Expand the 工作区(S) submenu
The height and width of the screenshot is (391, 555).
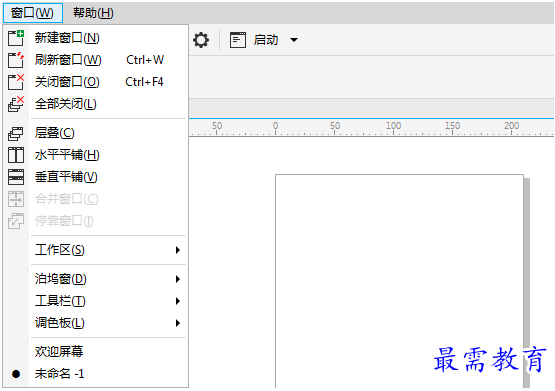point(96,250)
